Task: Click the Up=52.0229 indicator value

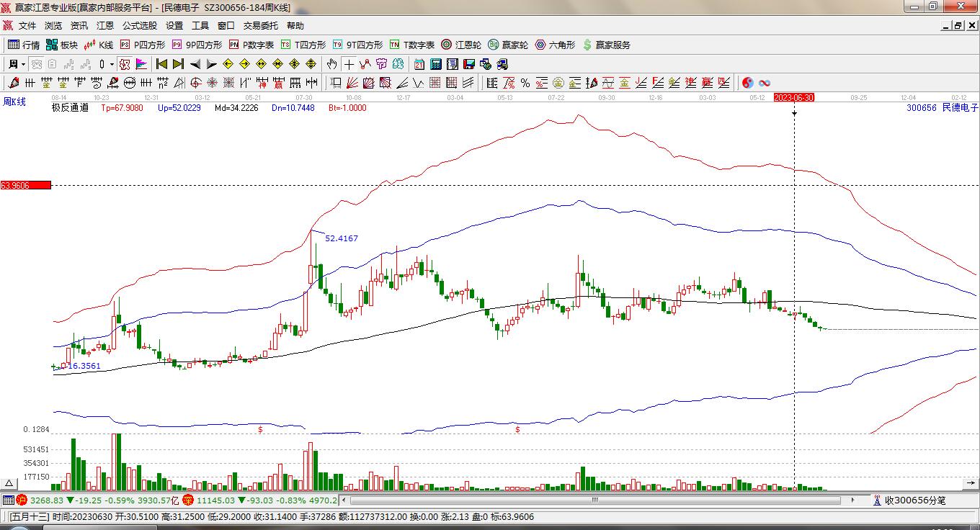Action: coord(179,108)
